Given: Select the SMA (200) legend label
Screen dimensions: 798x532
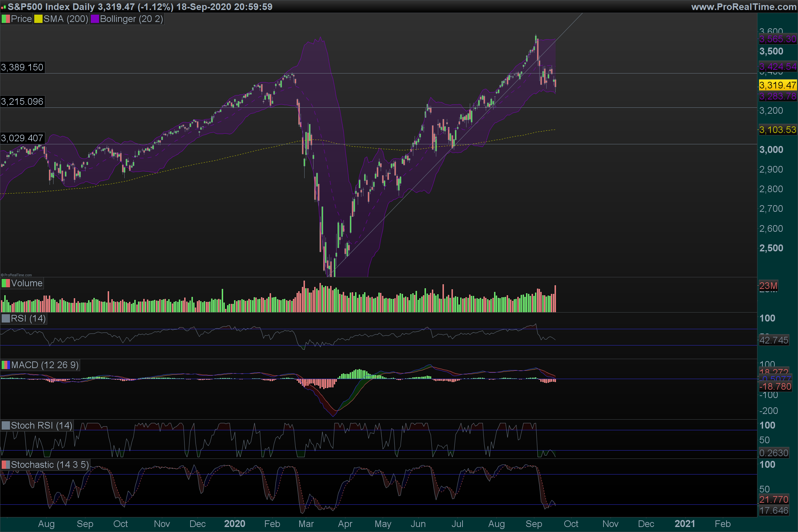Looking at the screenshot, I should coord(66,19).
